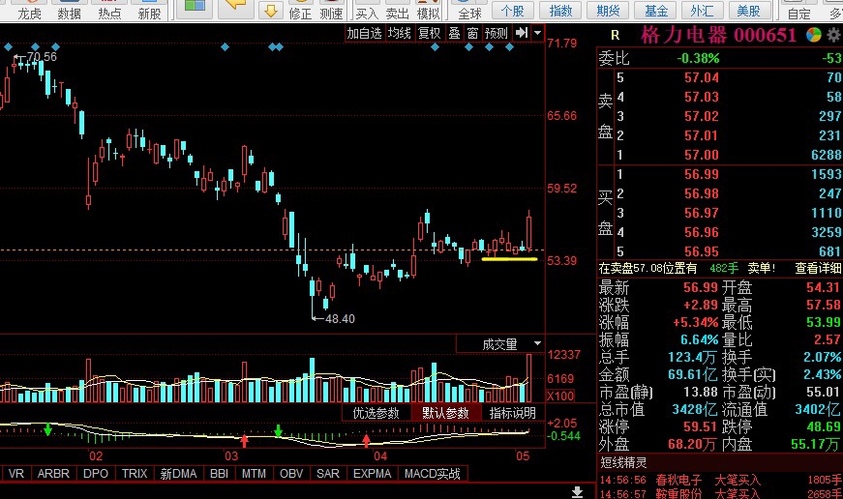Click the 短线精灵 panel header
Image resolution: width=843 pixels, height=499 pixels.
pyautogui.click(x=624, y=462)
